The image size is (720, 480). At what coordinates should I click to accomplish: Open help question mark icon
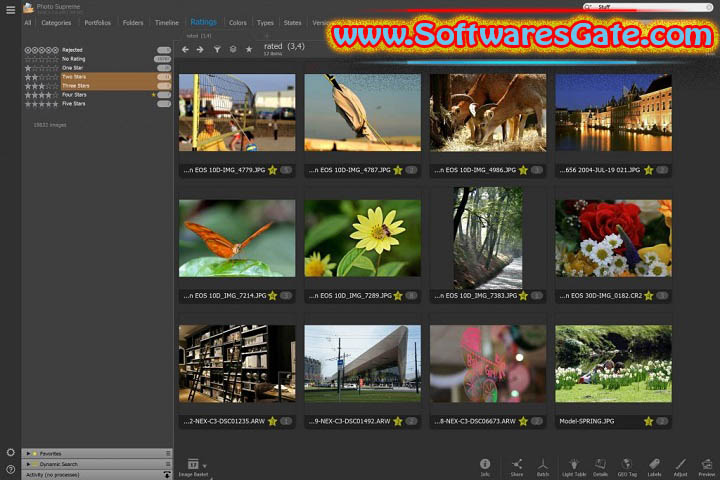click(11, 469)
